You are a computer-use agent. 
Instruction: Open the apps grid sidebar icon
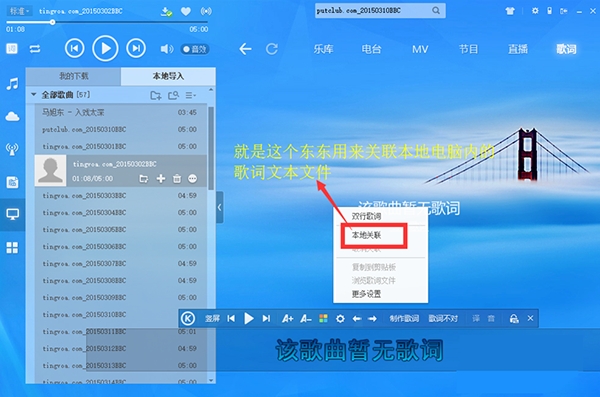click(12, 248)
